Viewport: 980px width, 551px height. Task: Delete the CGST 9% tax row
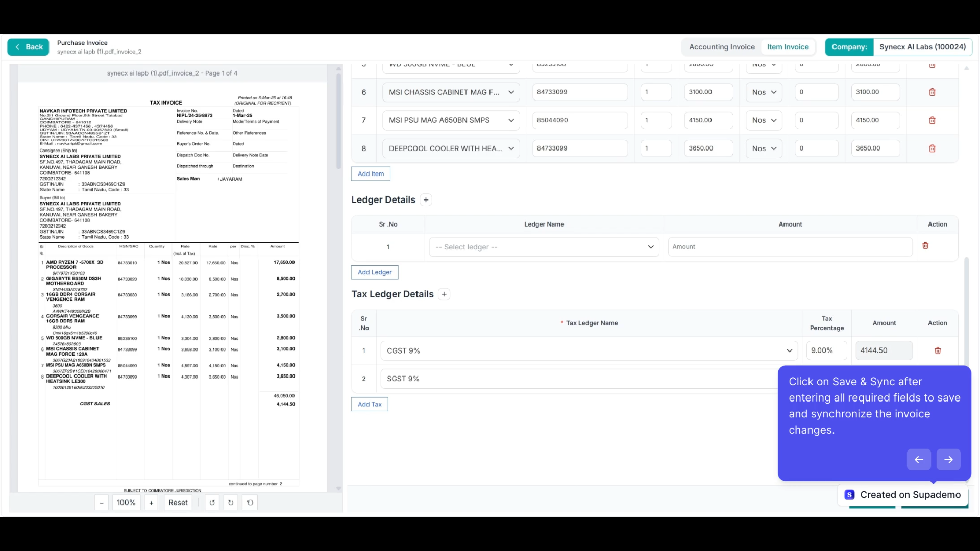tap(938, 350)
